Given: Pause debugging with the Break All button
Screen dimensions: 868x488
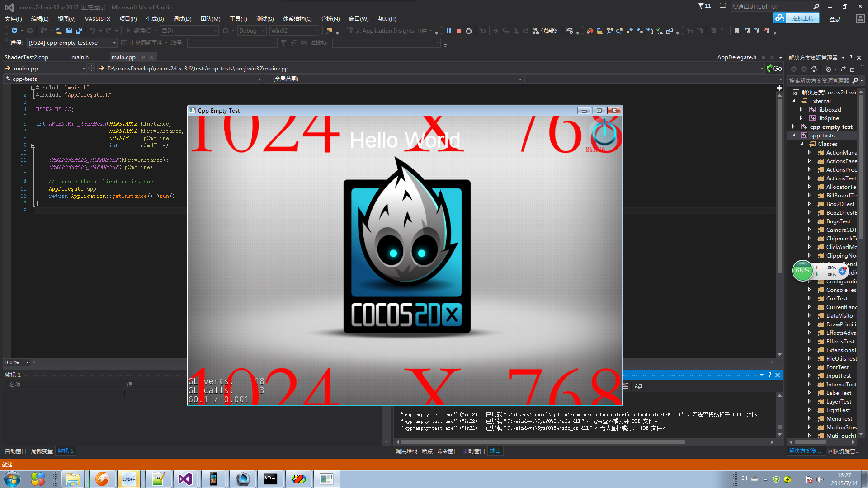Looking at the screenshot, I should coord(448,31).
